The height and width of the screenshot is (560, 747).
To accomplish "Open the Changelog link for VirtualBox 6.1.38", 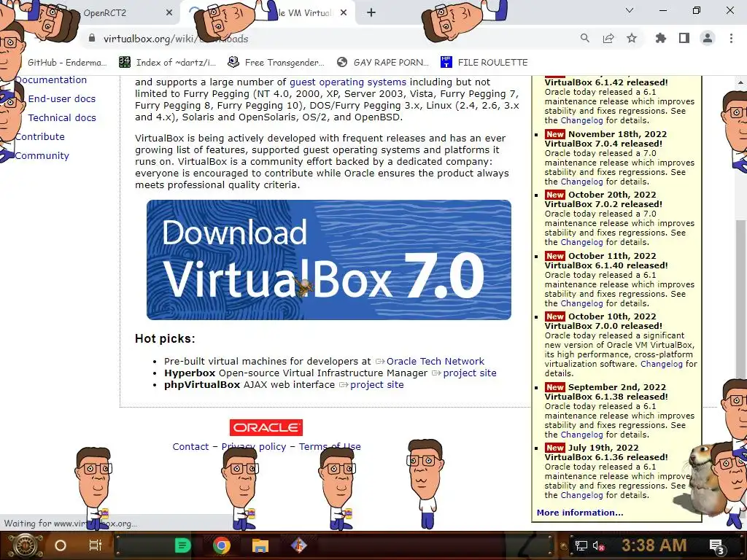I will pos(581,435).
